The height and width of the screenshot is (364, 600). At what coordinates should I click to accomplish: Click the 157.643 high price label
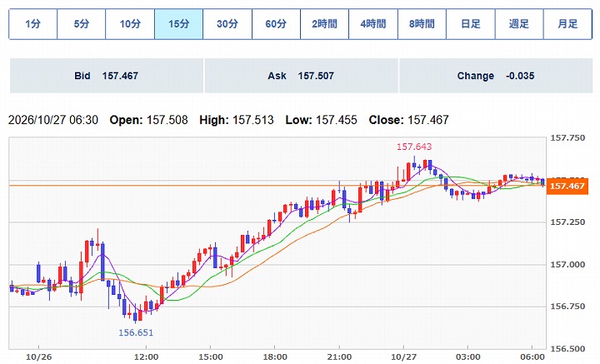click(414, 147)
